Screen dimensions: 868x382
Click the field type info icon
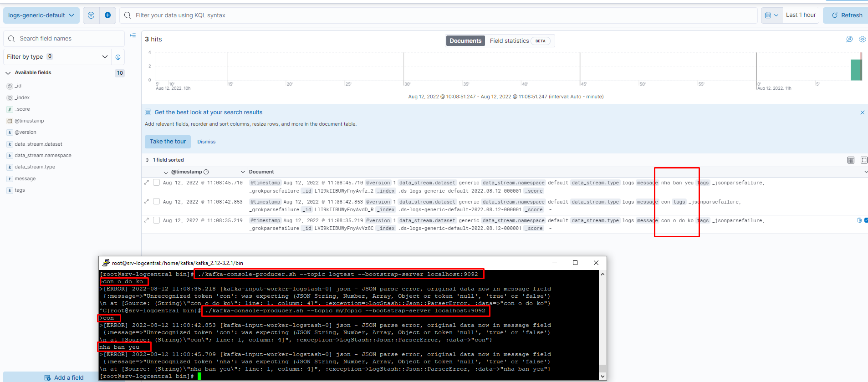point(118,57)
